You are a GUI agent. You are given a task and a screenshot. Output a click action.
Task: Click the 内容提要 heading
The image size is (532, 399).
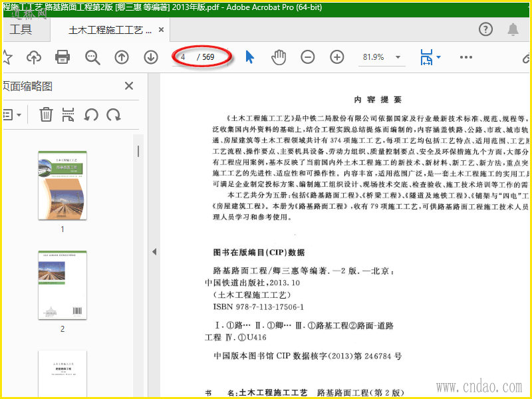click(x=378, y=100)
